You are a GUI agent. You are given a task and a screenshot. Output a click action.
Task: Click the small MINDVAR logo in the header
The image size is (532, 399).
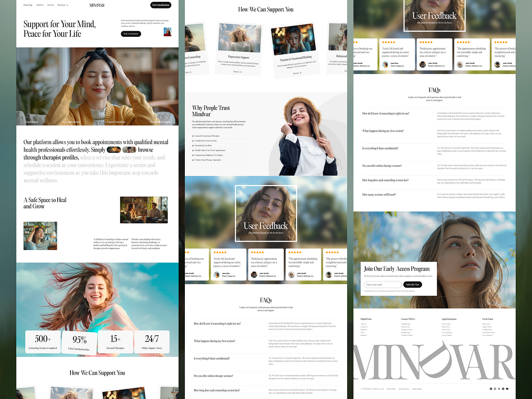click(x=97, y=5)
